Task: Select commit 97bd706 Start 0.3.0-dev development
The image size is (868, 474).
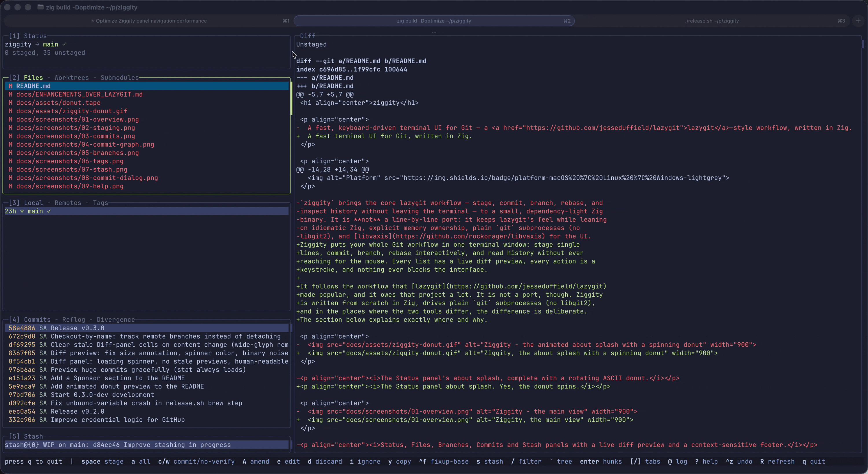Action: click(x=147, y=394)
